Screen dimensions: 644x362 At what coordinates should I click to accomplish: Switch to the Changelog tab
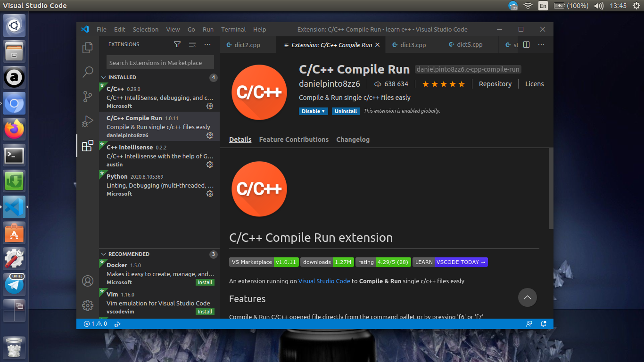353,140
